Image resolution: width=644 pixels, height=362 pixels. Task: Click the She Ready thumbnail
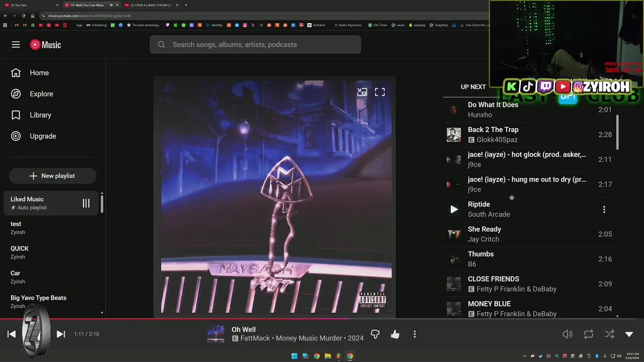point(454,234)
